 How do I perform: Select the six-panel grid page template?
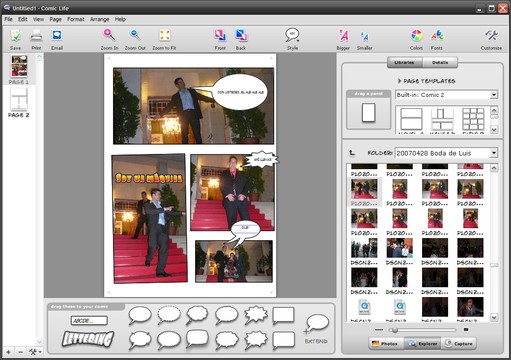(473, 119)
